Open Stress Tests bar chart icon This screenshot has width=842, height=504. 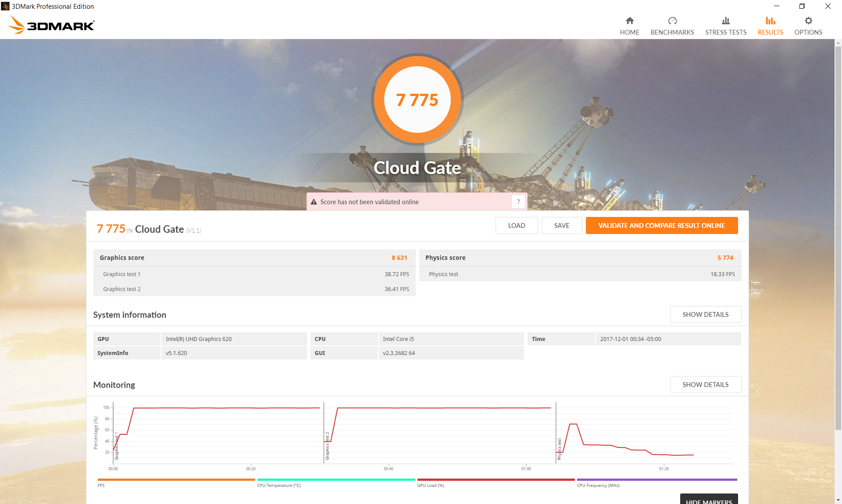(x=725, y=21)
